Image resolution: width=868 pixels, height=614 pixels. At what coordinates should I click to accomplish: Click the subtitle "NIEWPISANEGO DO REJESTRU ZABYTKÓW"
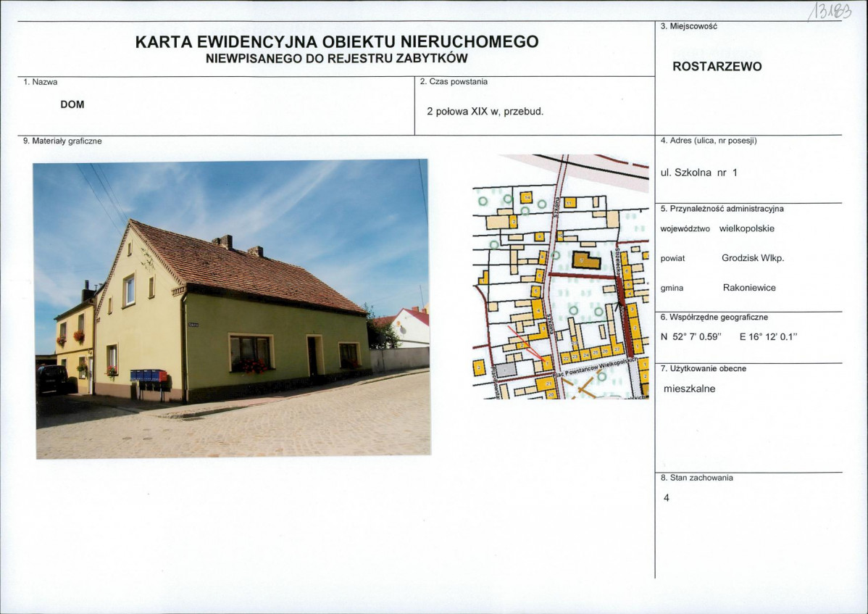337,59
